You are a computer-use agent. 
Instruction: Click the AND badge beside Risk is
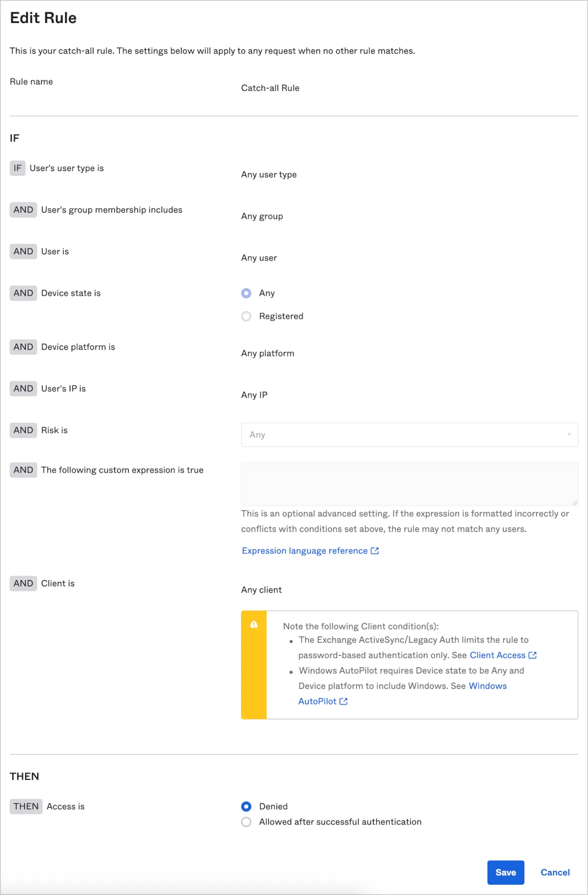pyautogui.click(x=24, y=430)
